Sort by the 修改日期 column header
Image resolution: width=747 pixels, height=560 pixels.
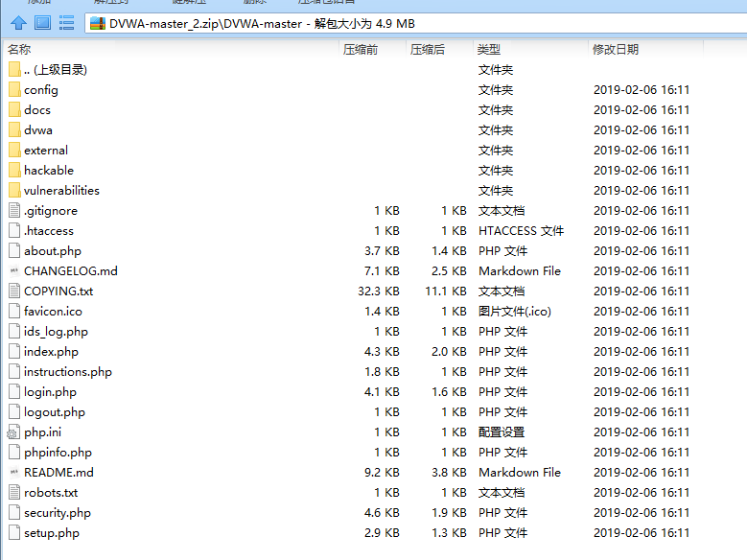click(615, 49)
